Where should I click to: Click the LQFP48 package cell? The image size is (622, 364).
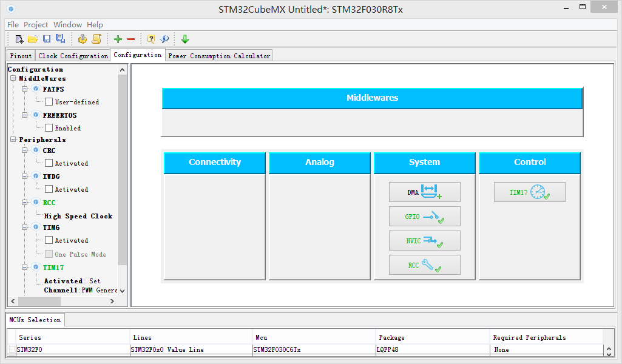point(433,349)
